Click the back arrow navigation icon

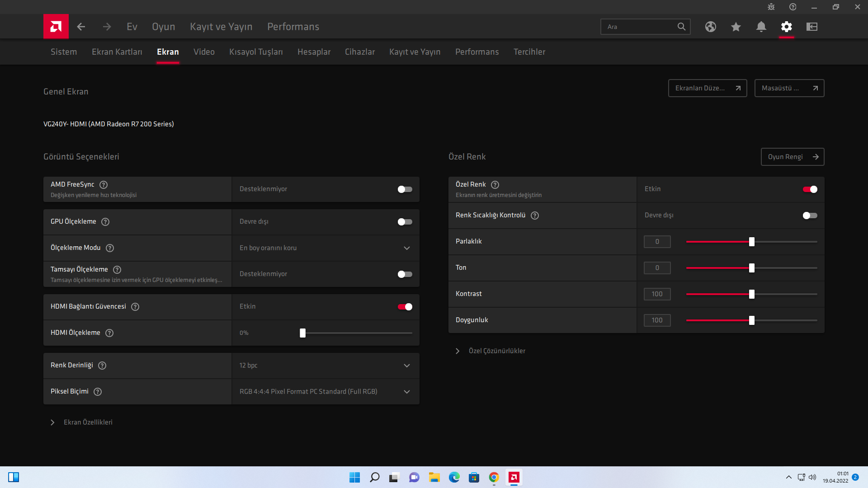tap(81, 27)
